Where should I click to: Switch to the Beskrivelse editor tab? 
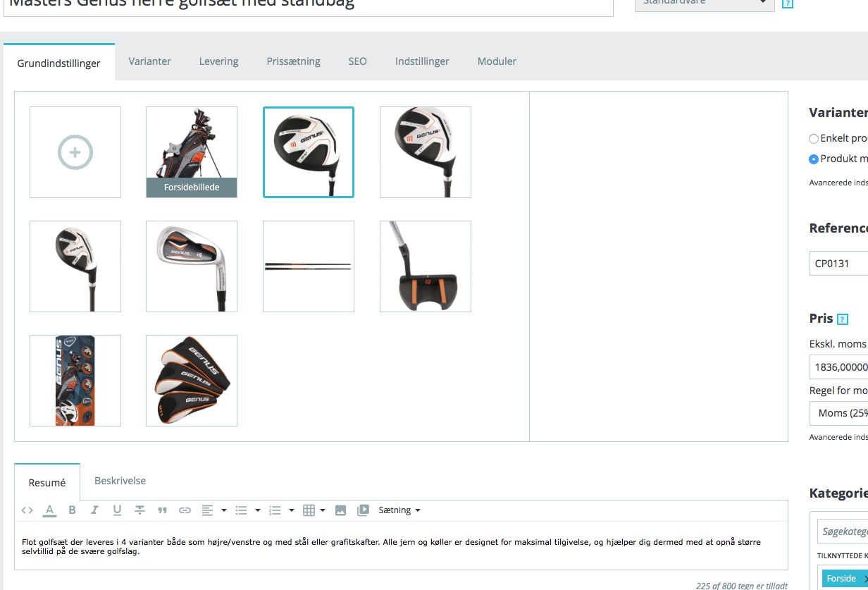tap(120, 481)
